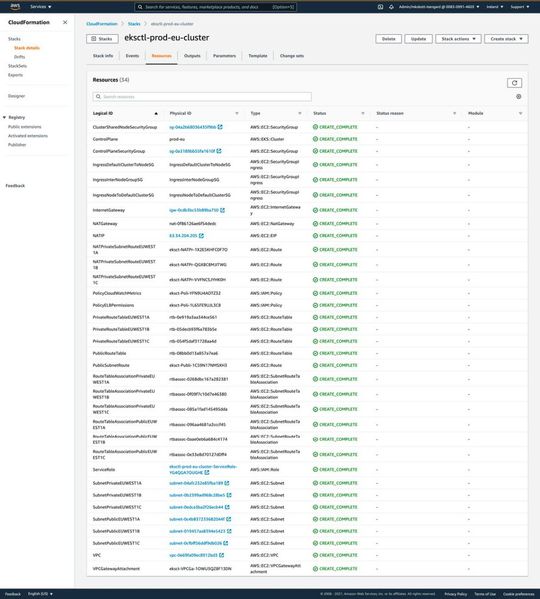
Task: Open Public extensions in sidebar
Action: pos(24,126)
